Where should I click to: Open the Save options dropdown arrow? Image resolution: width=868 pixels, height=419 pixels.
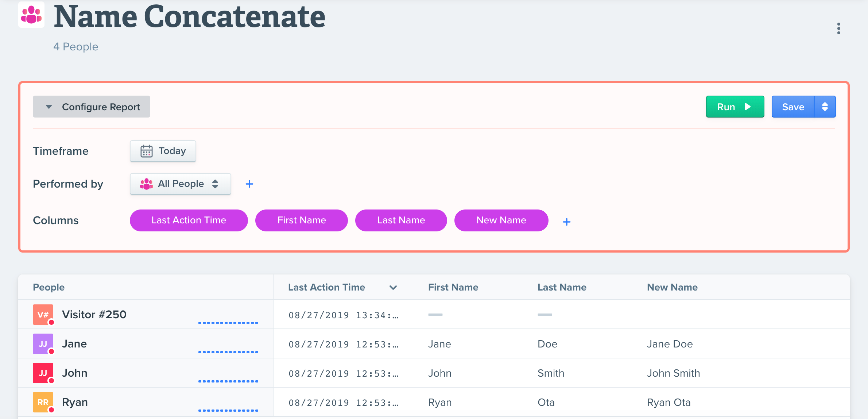tap(825, 107)
